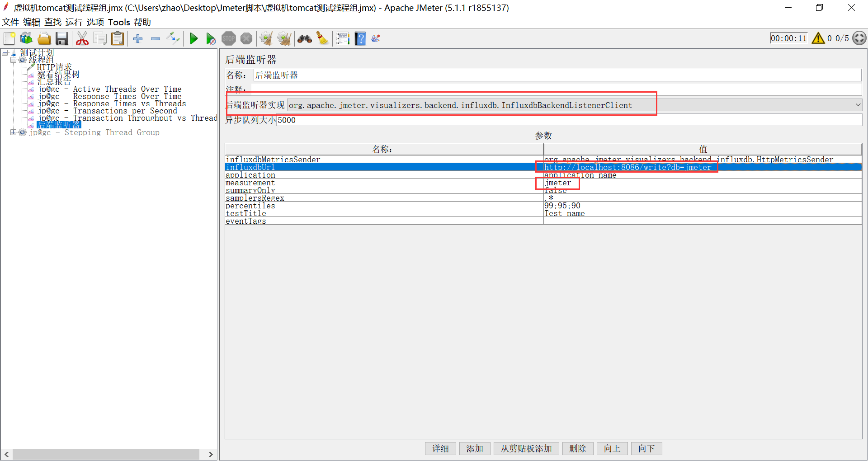This screenshot has width=868, height=461.
Task: Click the 异步队列大小 field showing 5000
Action: pos(569,120)
